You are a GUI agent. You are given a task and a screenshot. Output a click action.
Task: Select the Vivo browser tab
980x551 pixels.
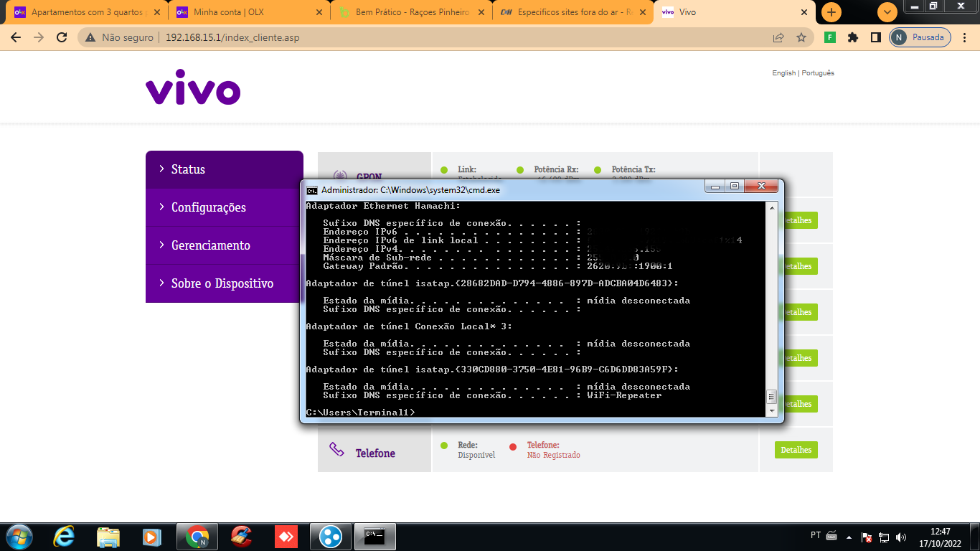tap(735, 12)
